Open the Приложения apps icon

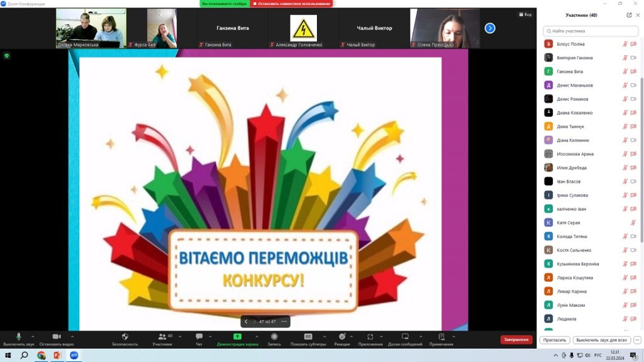pyautogui.click(x=370, y=337)
